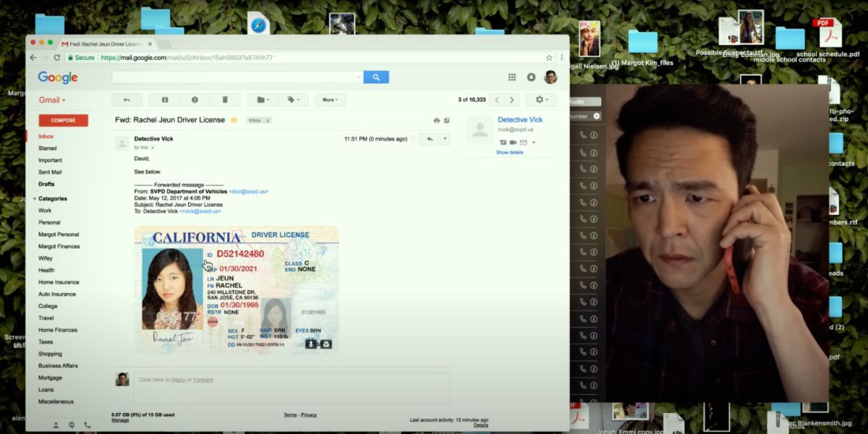Click the Forward link in reply box

tap(203, 380)
